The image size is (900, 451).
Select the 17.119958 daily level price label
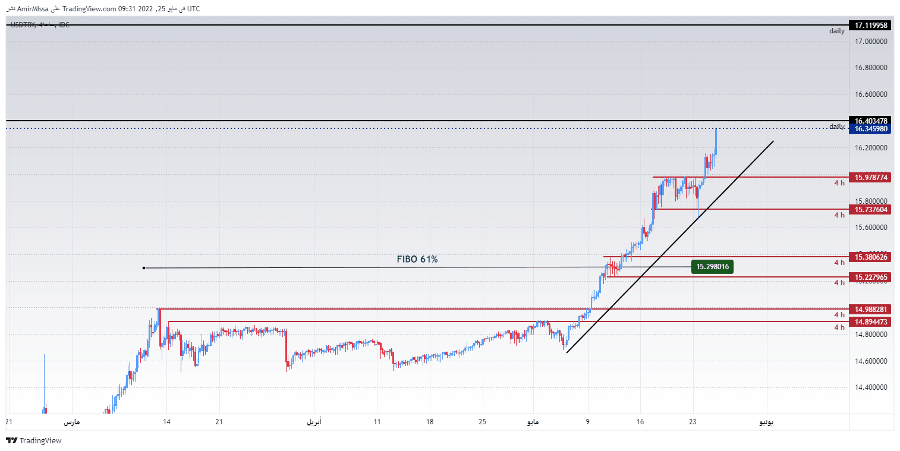click(871, 26)
